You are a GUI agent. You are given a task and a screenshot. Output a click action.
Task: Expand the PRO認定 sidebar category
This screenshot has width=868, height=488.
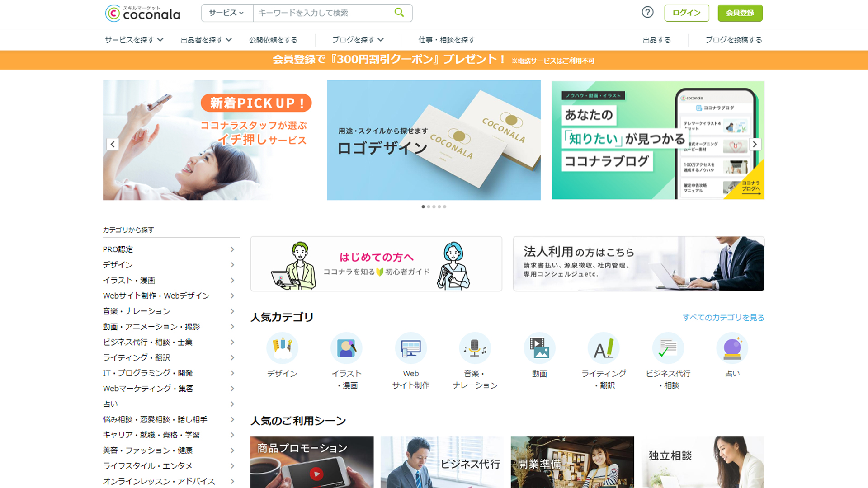coord(168,249)
